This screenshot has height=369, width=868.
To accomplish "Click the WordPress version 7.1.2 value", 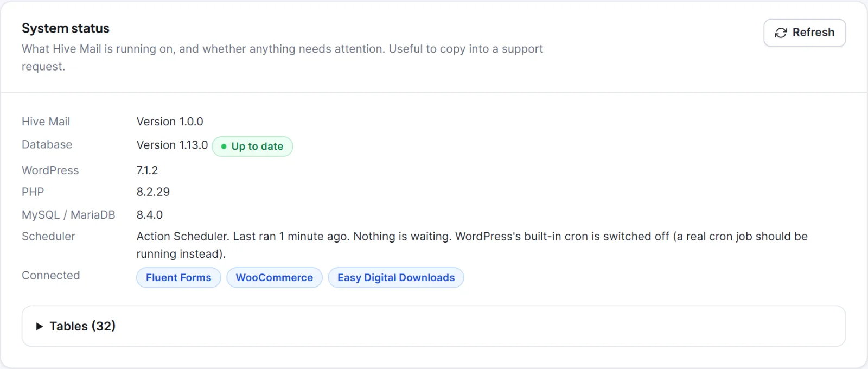I will pos(147,170).
